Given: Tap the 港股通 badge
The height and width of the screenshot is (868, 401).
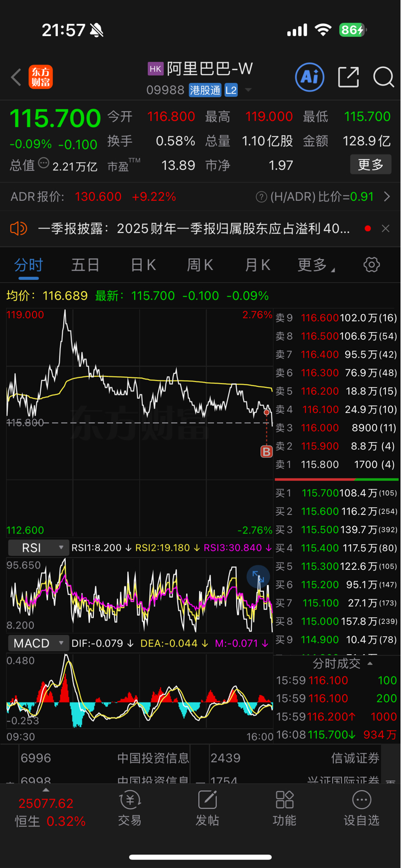Looking at the screenshot, I should 205,90.
